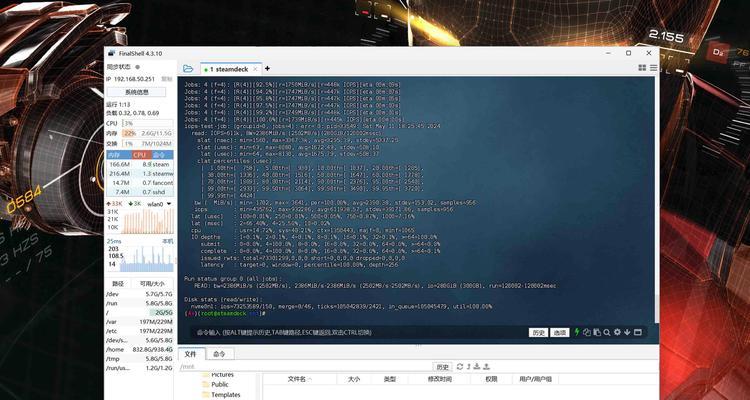The width and height of the screenshot is (750, 400).
Task: Click the network traffic graph
Action: (x=148, y=221)
